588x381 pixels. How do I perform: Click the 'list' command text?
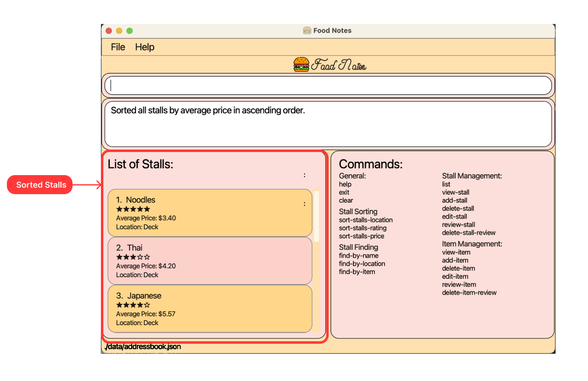pyautogui.click(x=446, y=184)
